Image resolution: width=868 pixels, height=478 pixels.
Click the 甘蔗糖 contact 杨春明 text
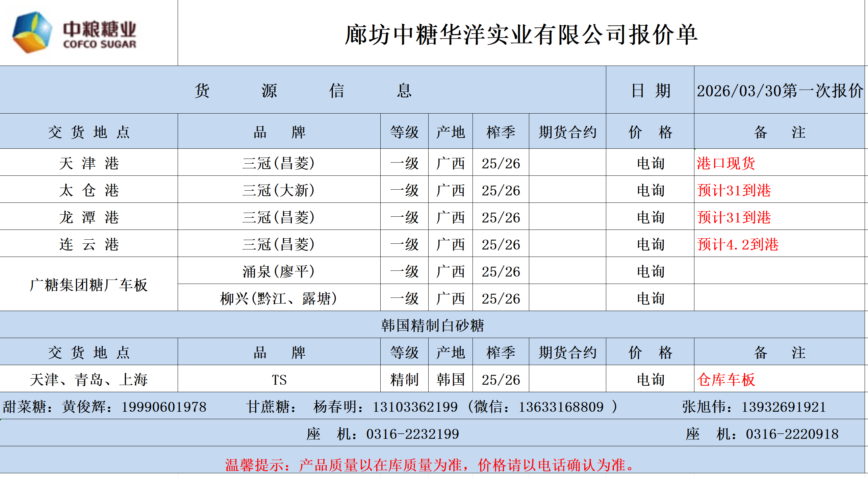[352, 407]
